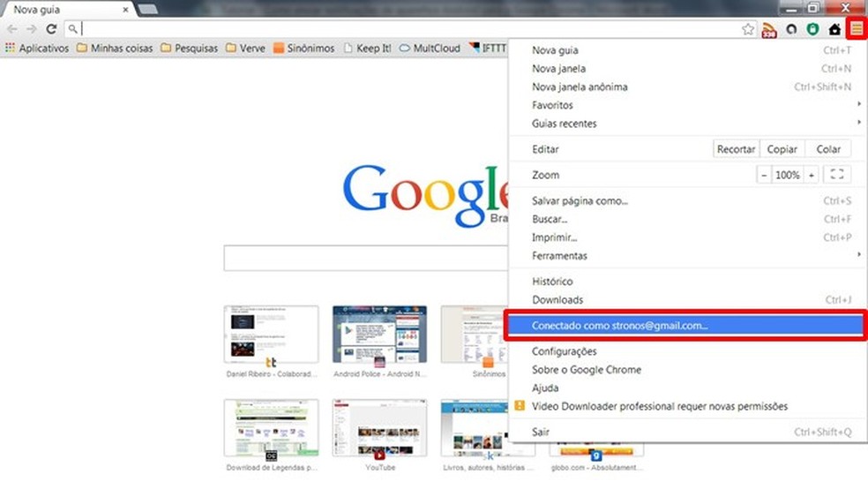
Task: Open the MultCloud bookmark
Action: 430,49
